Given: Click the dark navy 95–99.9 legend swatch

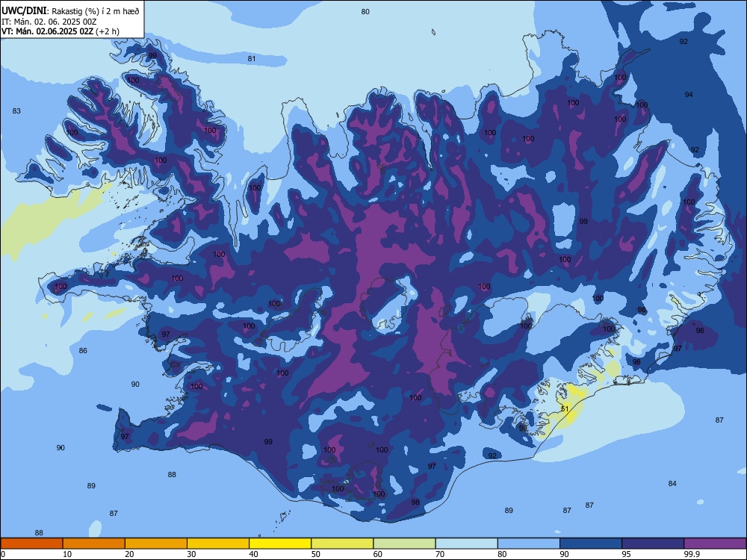Looking at the screenshot, I should pos(653,544).
